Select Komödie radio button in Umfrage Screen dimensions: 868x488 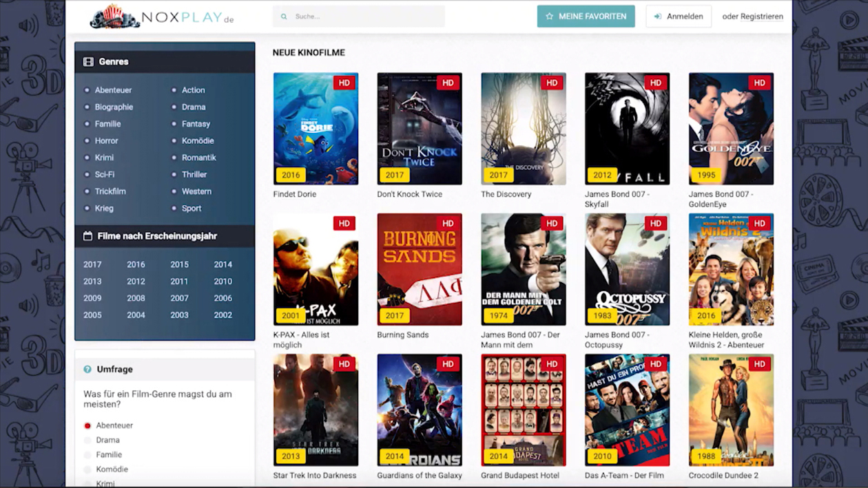pyautogui.click(x=87, y=469)
